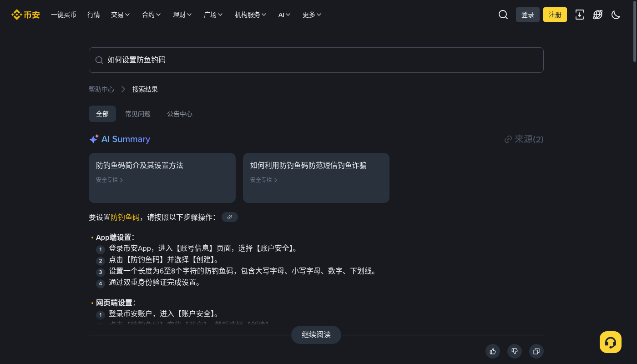The image size is (637, 364).
Task: Expand the 理财 dropdown menu
Action: click(182, 15)
